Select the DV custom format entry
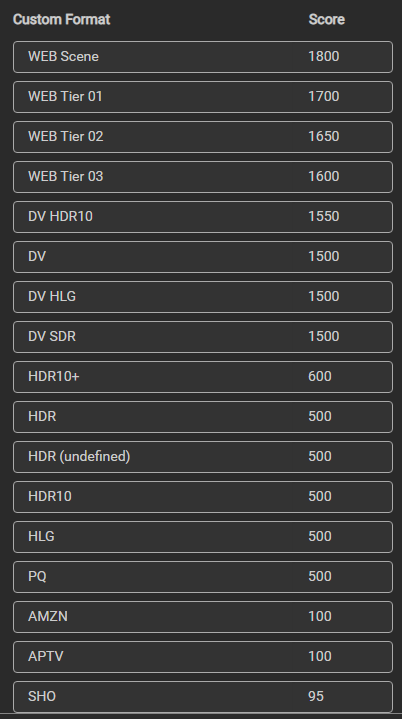402x719 pixels. 203,257
